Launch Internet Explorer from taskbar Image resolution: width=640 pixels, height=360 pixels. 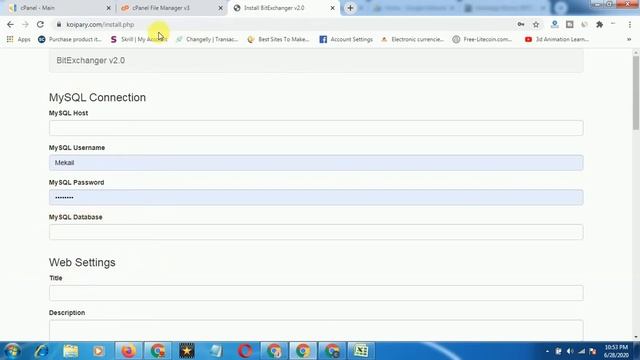(x=41, y=351)
